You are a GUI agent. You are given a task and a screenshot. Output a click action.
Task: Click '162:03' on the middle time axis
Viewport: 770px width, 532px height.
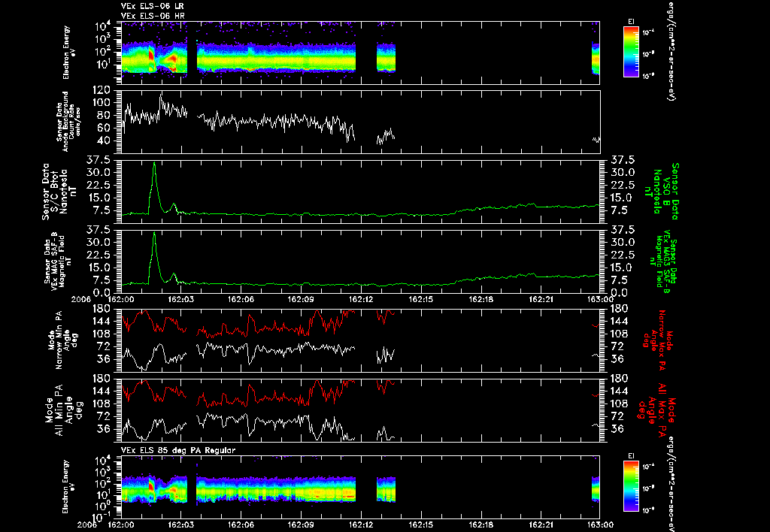point(181,299)
